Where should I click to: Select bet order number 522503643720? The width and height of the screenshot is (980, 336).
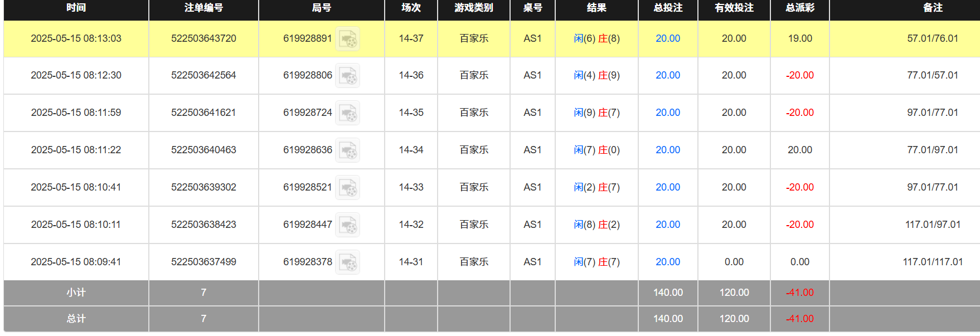[203, 38]
